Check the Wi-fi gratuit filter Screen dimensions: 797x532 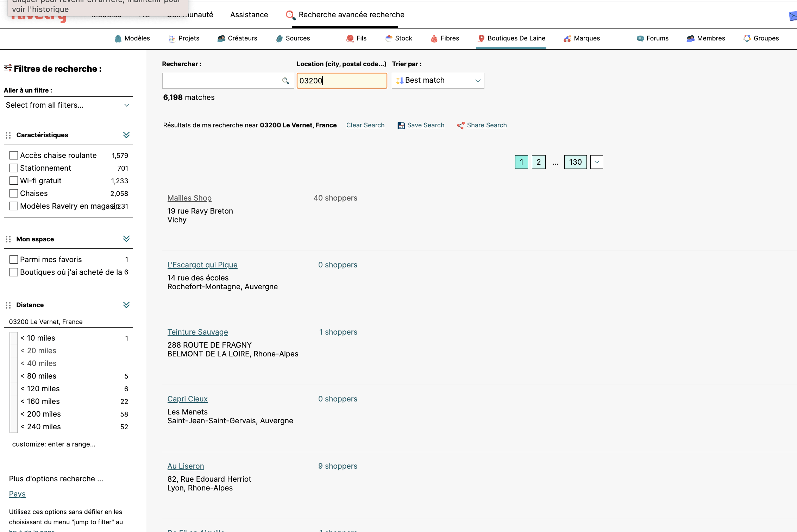pos(14,180)
